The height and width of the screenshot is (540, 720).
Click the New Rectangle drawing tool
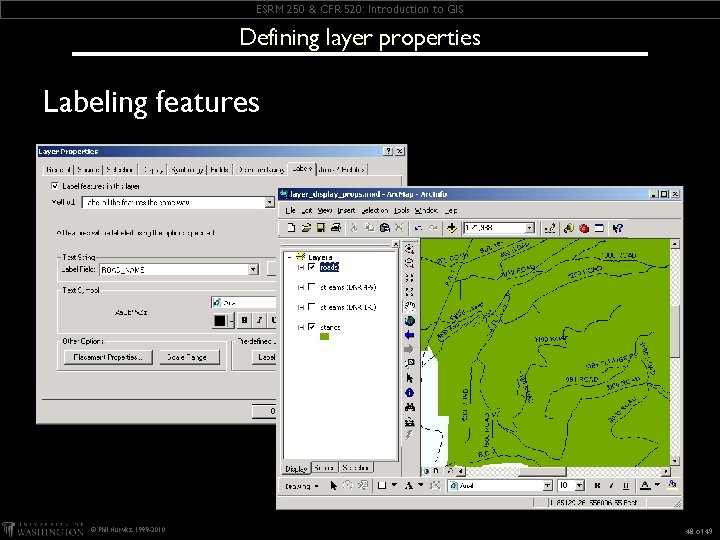(x=381, y=485)
